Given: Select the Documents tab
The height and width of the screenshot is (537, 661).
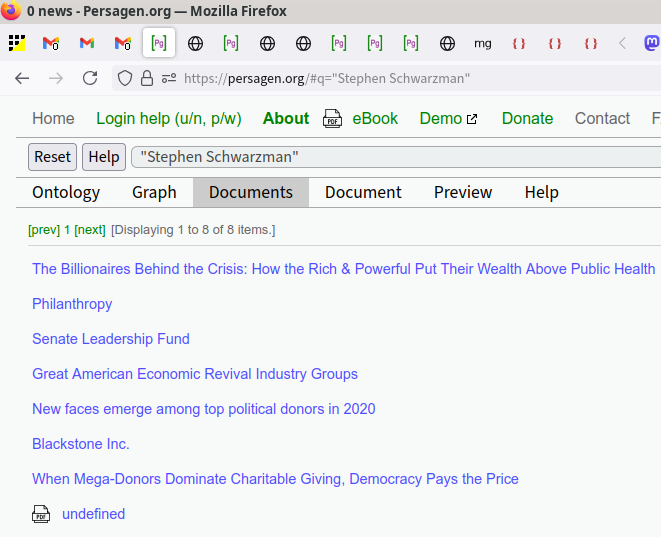Looking at the screenshot, I should tap(251, 192).
